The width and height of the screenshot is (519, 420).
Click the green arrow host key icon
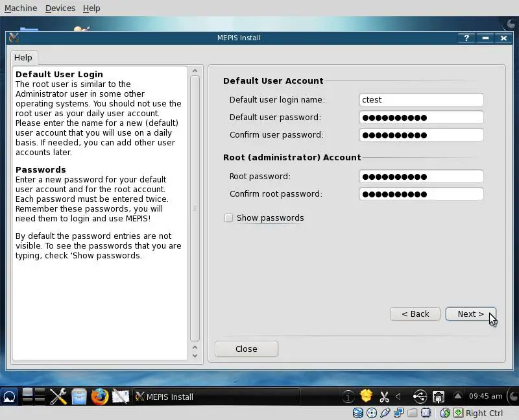click(458, 413)
